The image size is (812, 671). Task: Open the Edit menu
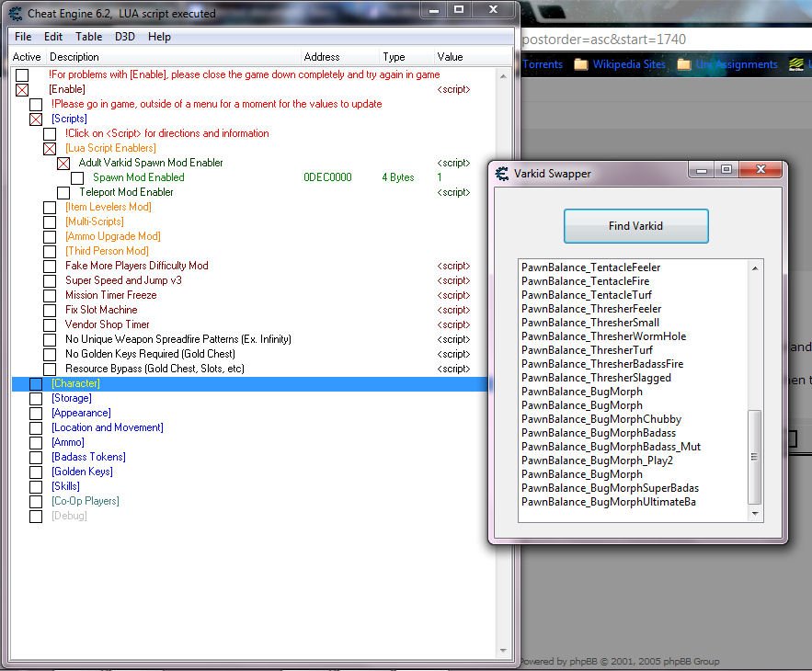pos(53,37)
